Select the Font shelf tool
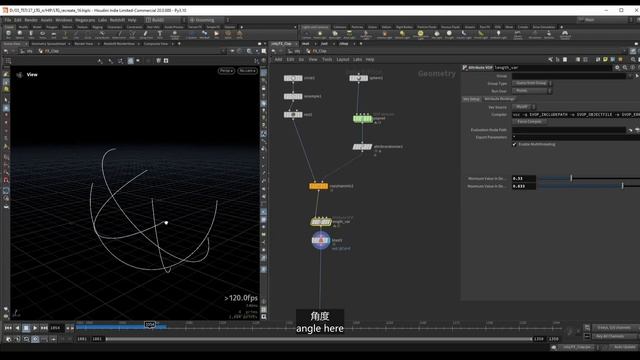 point(160,34)
